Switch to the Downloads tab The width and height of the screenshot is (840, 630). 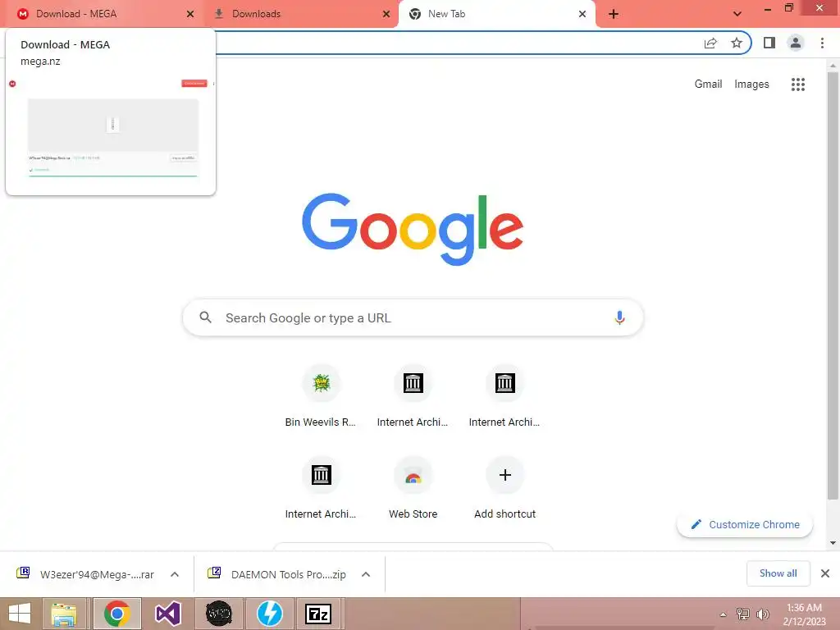(300, 14)
